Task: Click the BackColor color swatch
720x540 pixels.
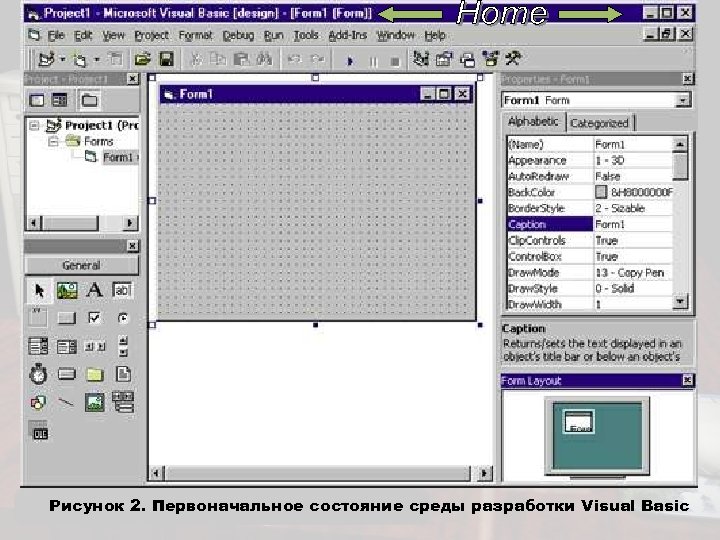Action: [601, 192]
